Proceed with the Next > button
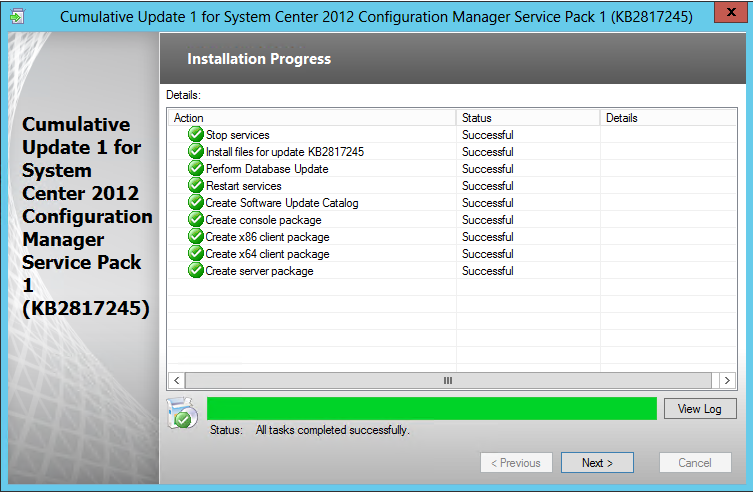The image size is (753, 493). [597, 463]
